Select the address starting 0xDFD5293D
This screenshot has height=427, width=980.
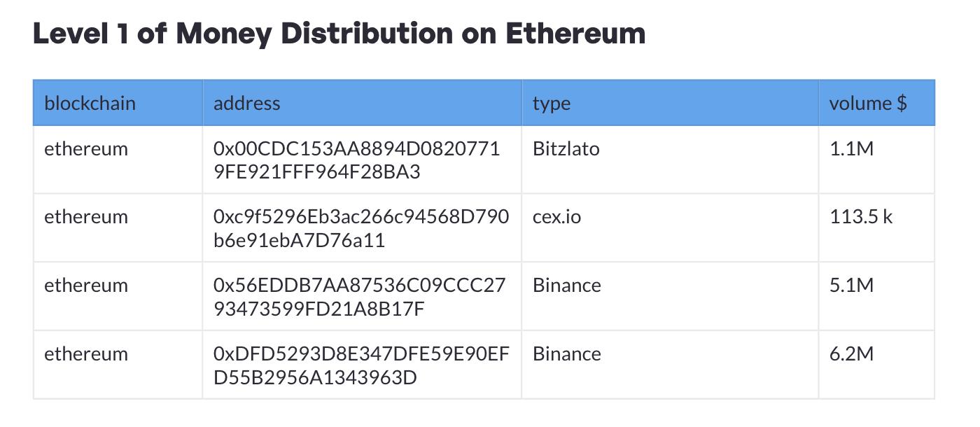(x=360, y=365)
